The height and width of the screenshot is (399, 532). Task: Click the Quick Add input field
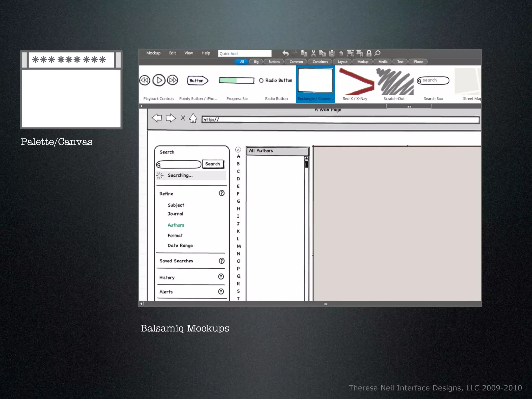pyautogui.click(x=245, y=54)
